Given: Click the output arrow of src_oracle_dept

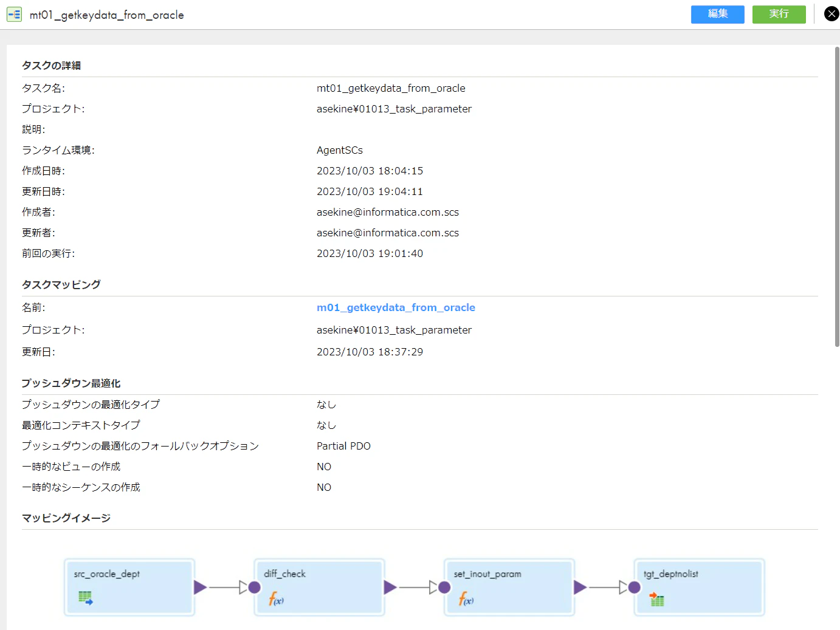Looking at the screenshot, I should point(200,587).
